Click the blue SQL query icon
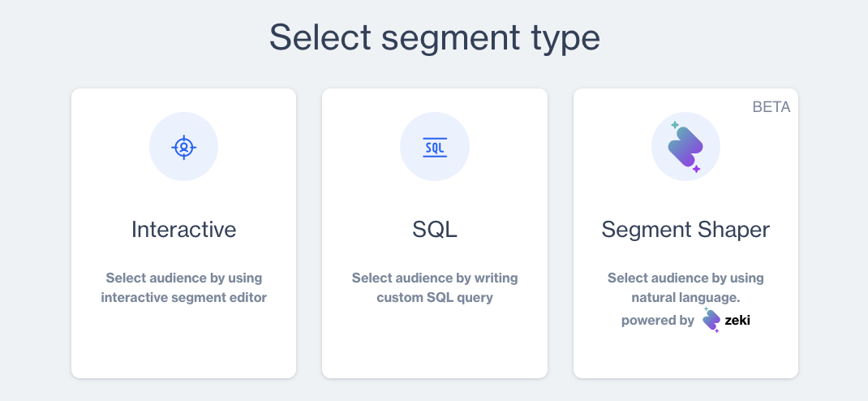The width and height of the screenshot is (868, 401). [435, 147]
